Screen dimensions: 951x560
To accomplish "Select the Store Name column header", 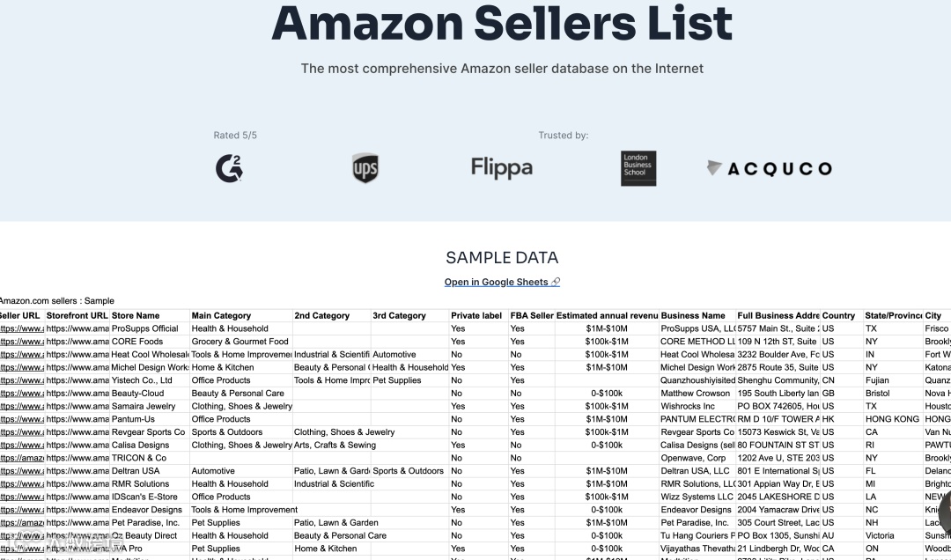I will click(136, 315).
